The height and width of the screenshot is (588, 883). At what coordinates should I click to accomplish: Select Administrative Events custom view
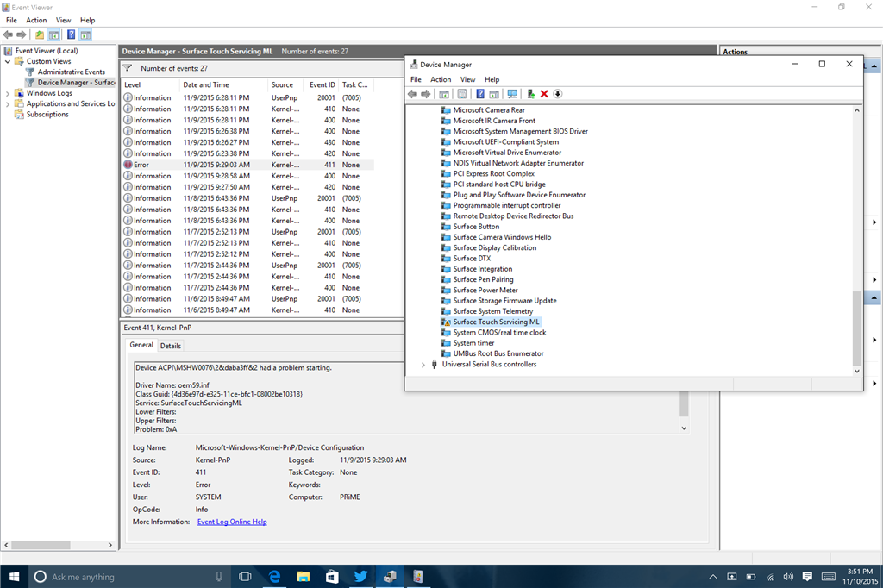point(71,72)
